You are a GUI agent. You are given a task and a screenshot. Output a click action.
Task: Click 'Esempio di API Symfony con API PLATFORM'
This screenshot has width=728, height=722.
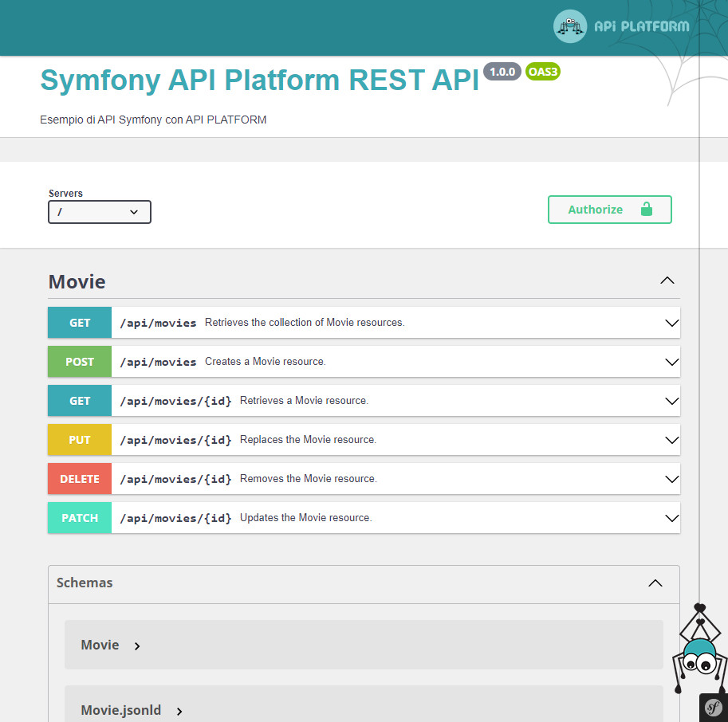coord(153,120)
